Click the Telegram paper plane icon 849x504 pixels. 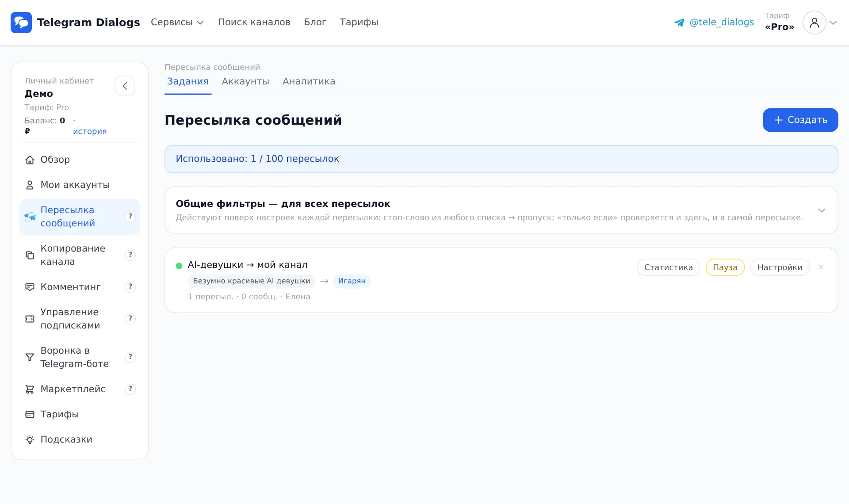point(679,23)
